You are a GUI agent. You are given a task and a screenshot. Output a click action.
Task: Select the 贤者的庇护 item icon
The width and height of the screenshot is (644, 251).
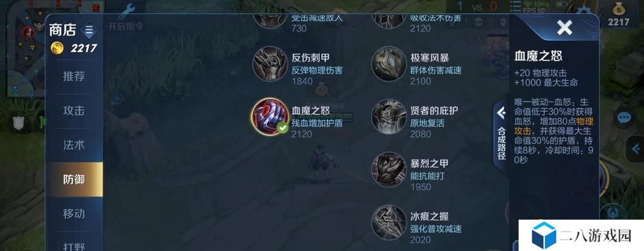389,116
